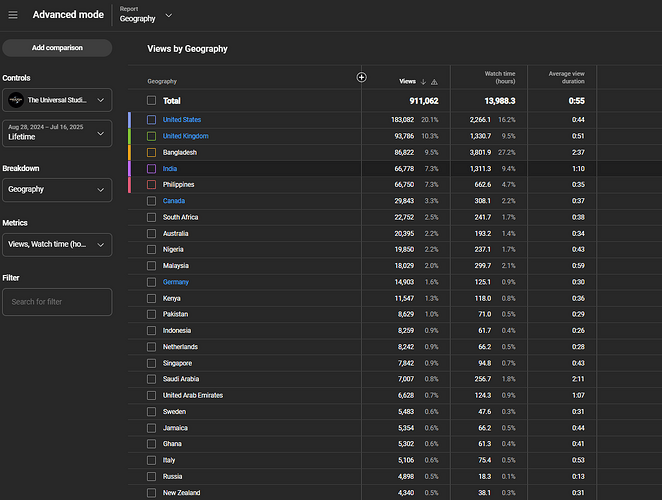Viewport: 662px width, 500px height.
Task: Check the Germany row checkbox
Action: (x=152, y=282)
